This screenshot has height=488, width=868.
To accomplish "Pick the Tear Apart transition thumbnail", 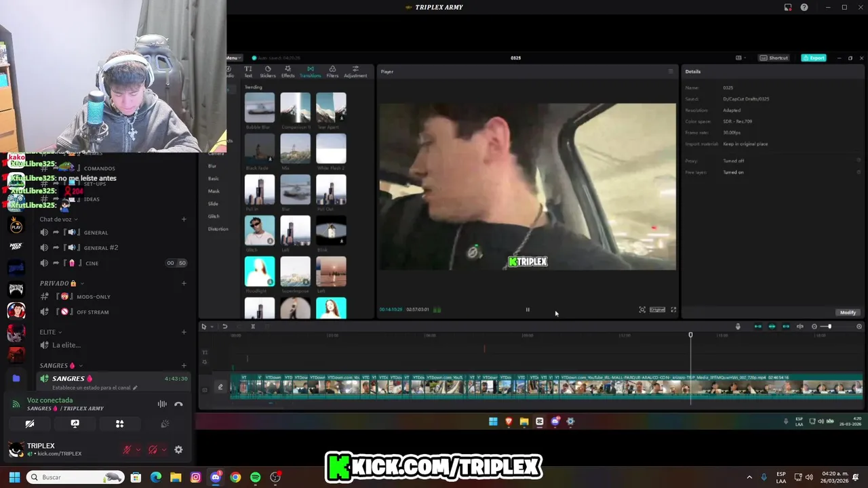I will click(331, 108).
